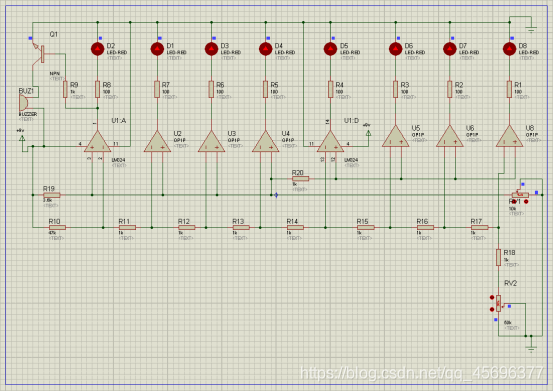Pick resistor R1 under D8
Viewport: 554px width, 392px height.
(x=509, y=89)
